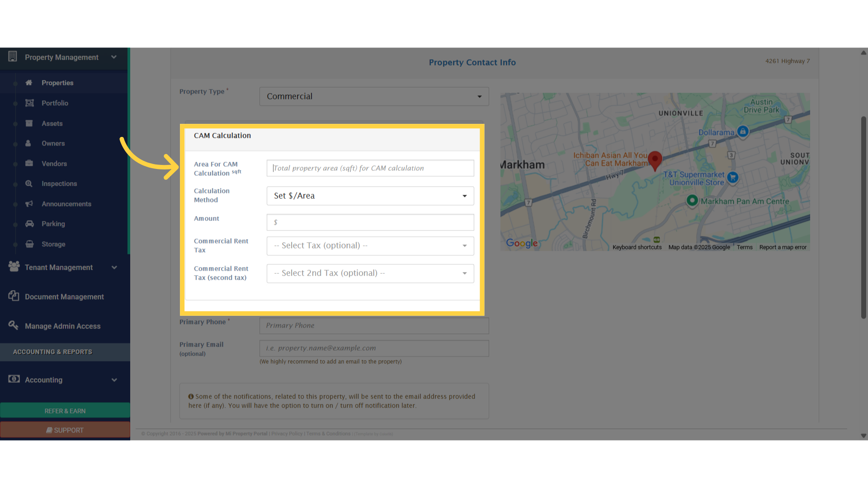Click the Parking car icon
Image resolution: width=868 pixels, height=488 pixels.
click(x=29, y=224)
